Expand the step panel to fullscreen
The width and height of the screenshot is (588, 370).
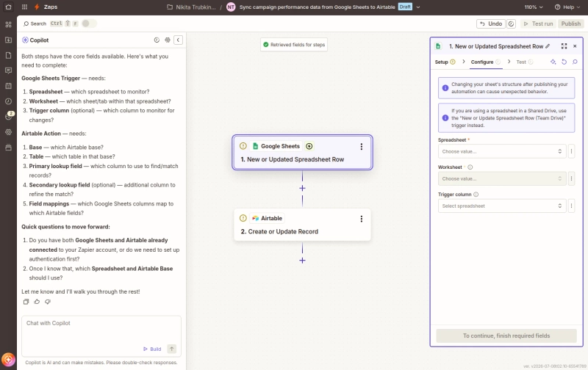[x=564, y=46]
